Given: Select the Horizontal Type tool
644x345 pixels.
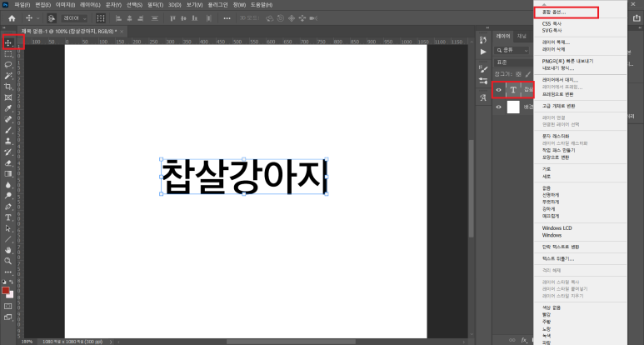Looking at the screenshot, I should click(x=8, y=217).
